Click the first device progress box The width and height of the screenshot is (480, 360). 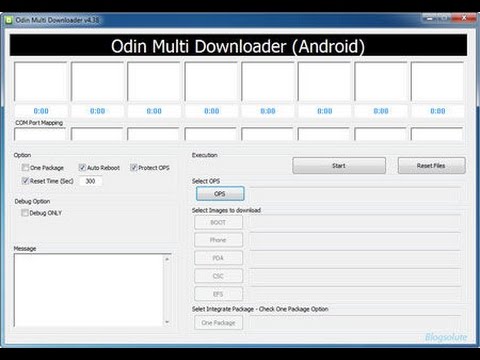(41, 82)
